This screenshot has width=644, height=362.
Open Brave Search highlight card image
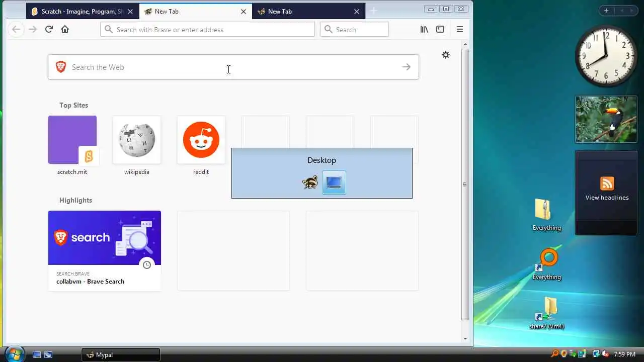105,238
